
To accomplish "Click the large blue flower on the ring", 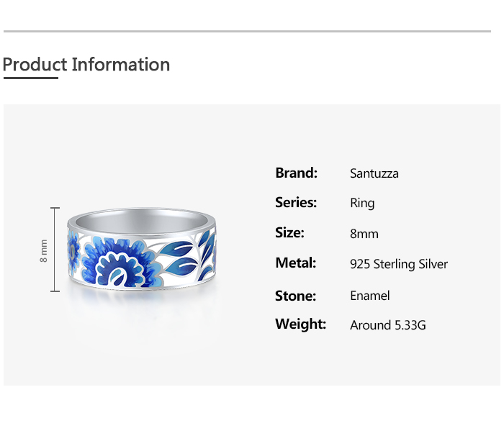I will click(x=115, y=264).
